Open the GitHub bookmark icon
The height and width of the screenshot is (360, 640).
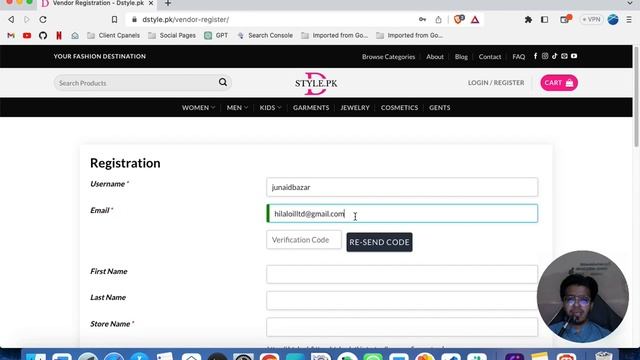pyautogui.click(x=43, y=36)
